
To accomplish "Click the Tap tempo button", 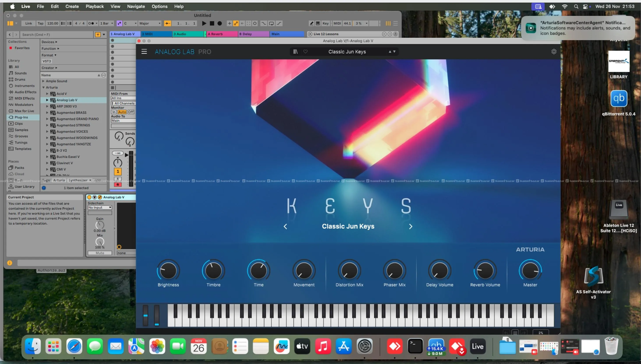I will [x=40, y=23].
